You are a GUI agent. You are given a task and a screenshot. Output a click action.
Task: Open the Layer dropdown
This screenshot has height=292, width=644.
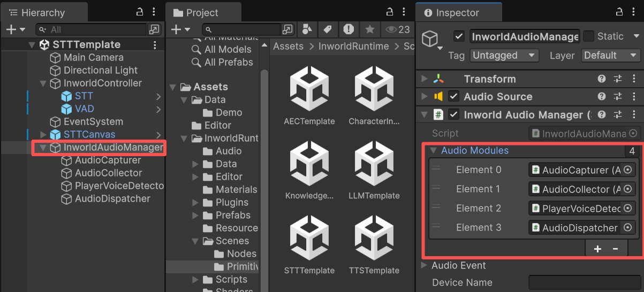[x=611, y=55]
